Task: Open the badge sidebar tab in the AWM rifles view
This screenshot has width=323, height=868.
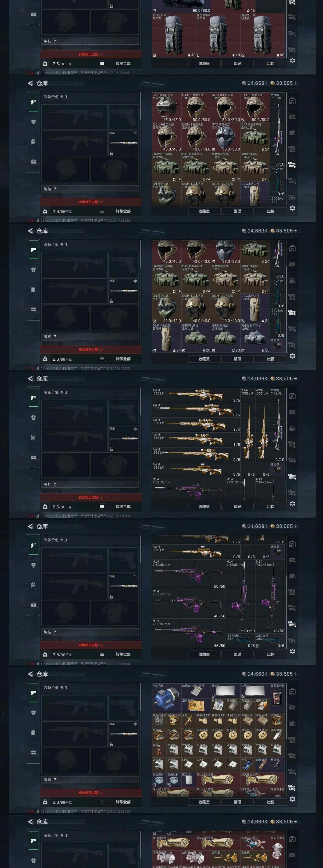Action: tap(33, 417)
